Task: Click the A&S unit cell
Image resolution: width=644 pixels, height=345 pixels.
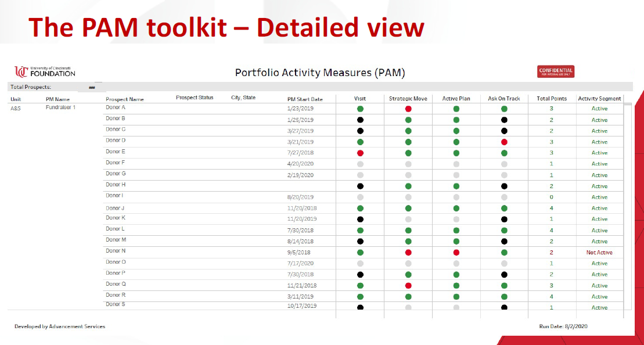Action: [15, 109]
